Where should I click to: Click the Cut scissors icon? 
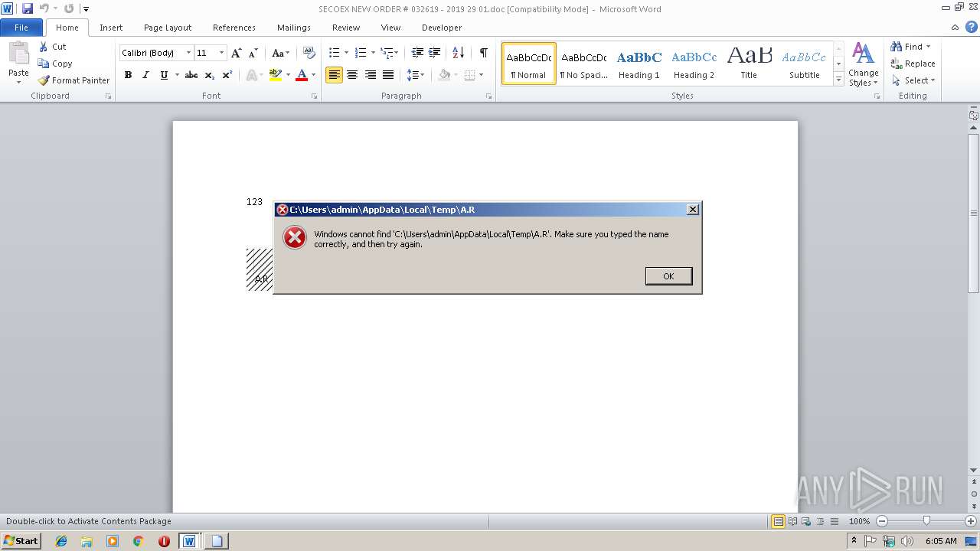[44, 47]
